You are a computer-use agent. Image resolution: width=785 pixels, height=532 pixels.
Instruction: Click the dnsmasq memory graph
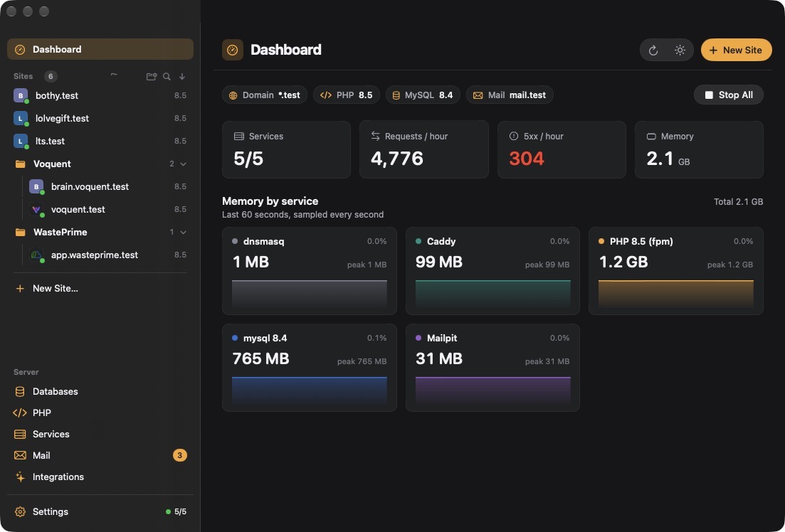pyautogui.click(x=310, y=294)
